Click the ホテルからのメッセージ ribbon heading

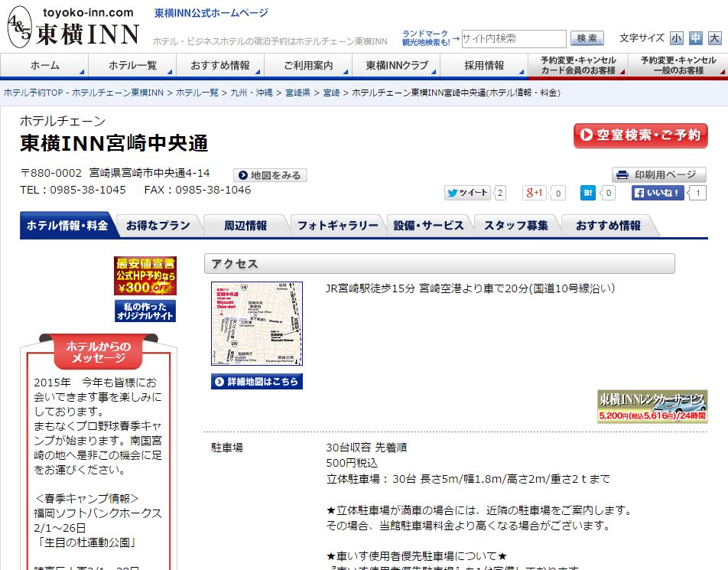pyautogui.click(x=99, y=352)
